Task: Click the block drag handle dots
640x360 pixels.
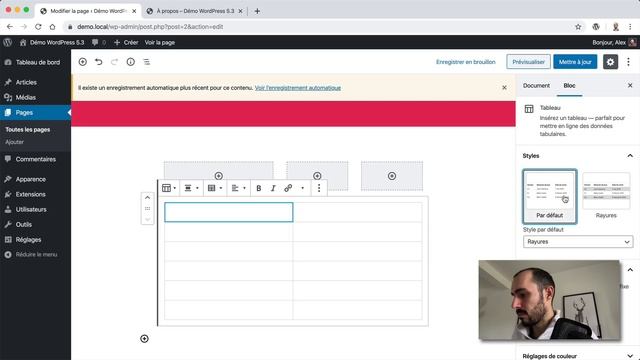Action: [147, 209]
